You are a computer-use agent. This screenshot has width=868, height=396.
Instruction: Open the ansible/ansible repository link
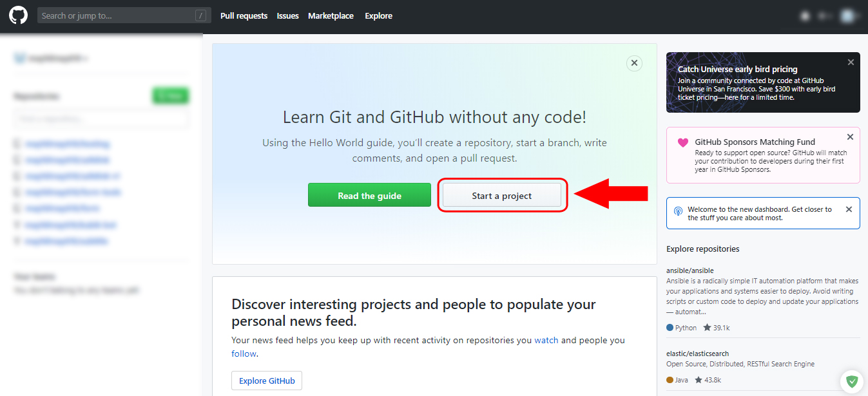pyautogui.click(x=690, y=270)
